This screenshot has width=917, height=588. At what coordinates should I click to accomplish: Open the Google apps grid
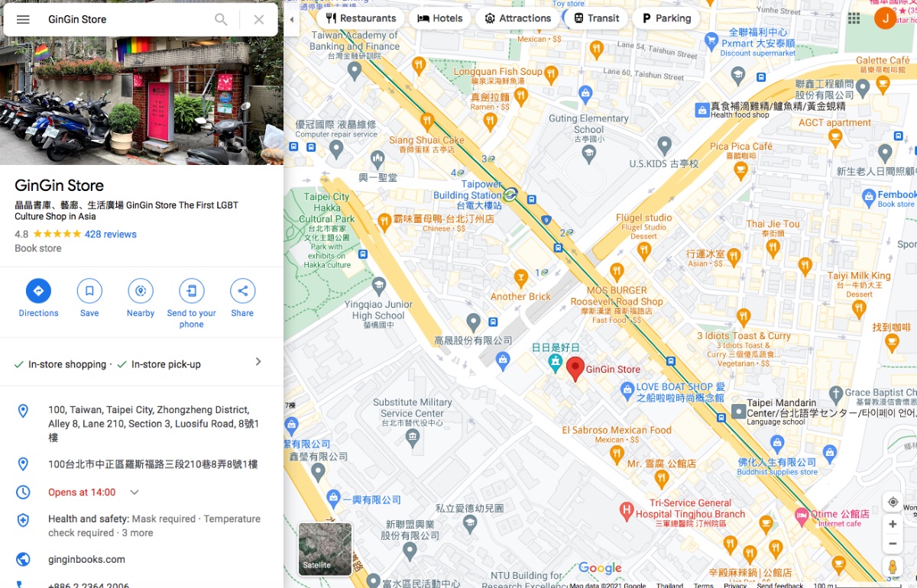point(854,18)
